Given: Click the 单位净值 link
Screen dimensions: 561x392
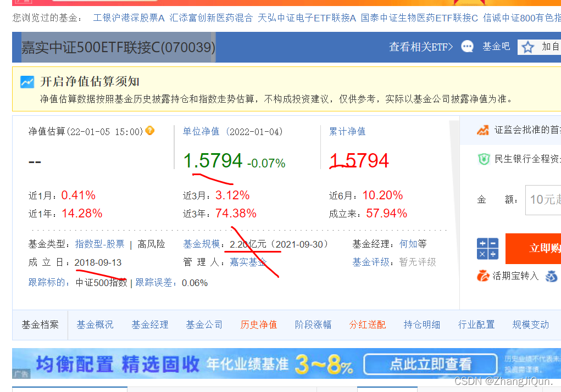Looking at the screenshot, I should pos(201,132).
